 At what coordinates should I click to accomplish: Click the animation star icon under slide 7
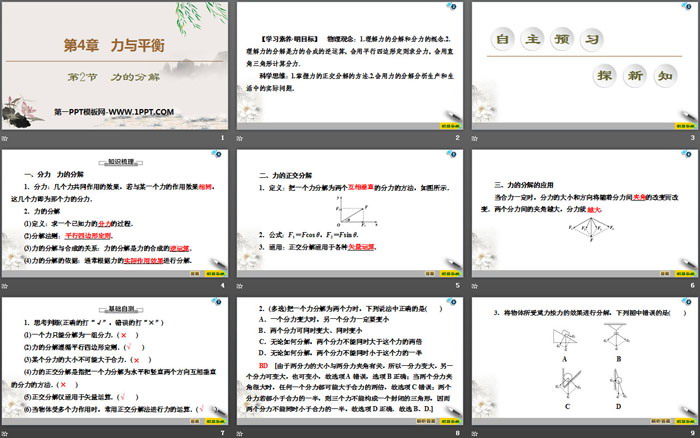[x=5, y=433]
